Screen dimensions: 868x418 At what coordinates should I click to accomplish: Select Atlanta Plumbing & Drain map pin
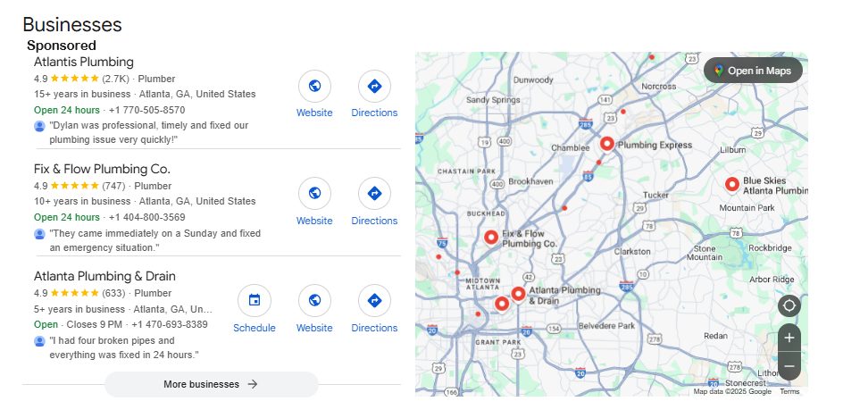click(518, 294)
